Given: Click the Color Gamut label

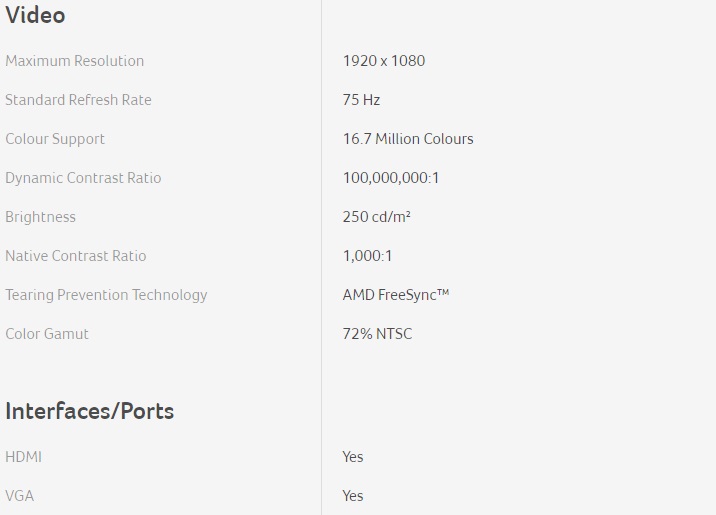Looking at the screenshot, I should click(x=47, y=334).
